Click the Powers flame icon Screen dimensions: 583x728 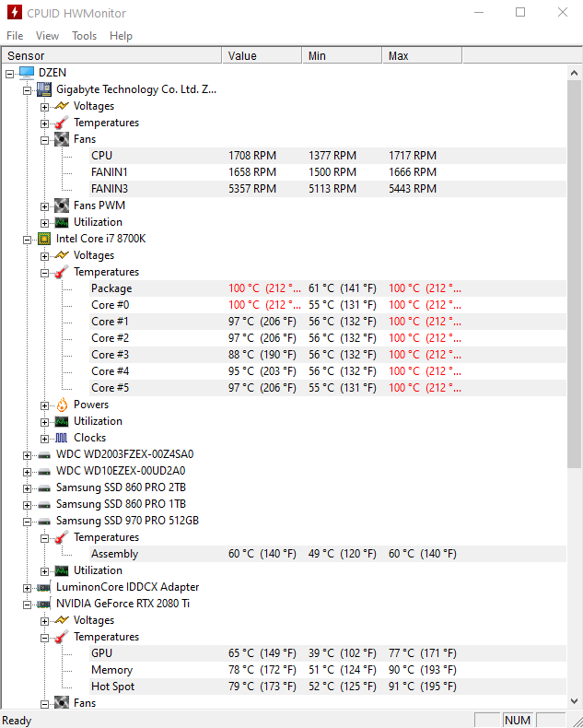[62, 405]
